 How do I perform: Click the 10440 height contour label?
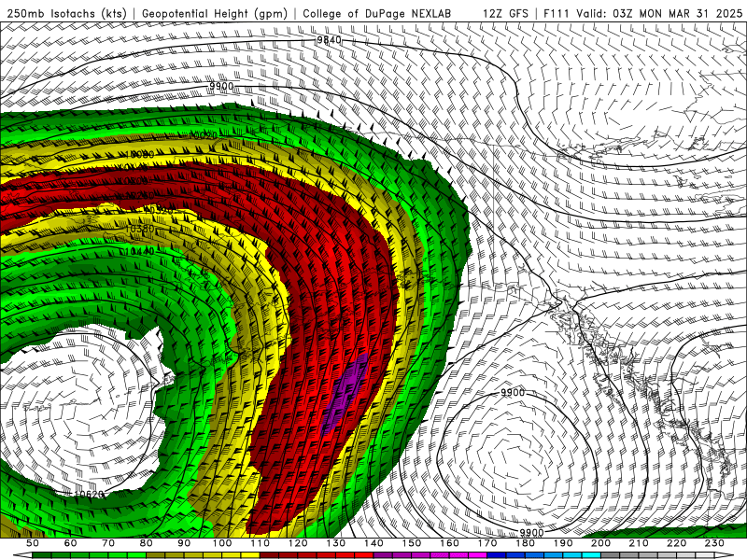point(140,251)
